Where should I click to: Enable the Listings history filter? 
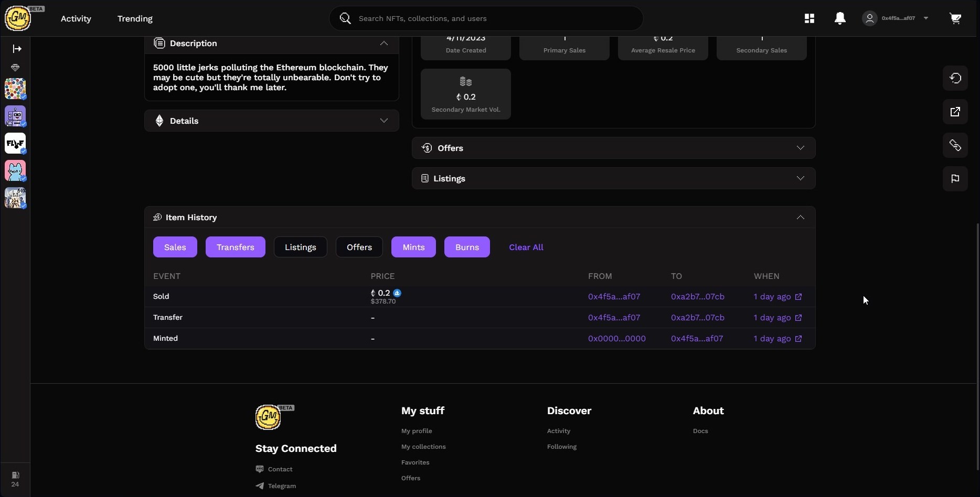coord(301,247)
